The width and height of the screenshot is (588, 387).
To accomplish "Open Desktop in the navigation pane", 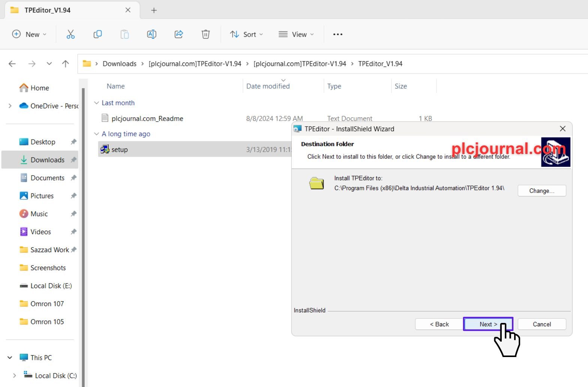I will [x=43, y=142].
